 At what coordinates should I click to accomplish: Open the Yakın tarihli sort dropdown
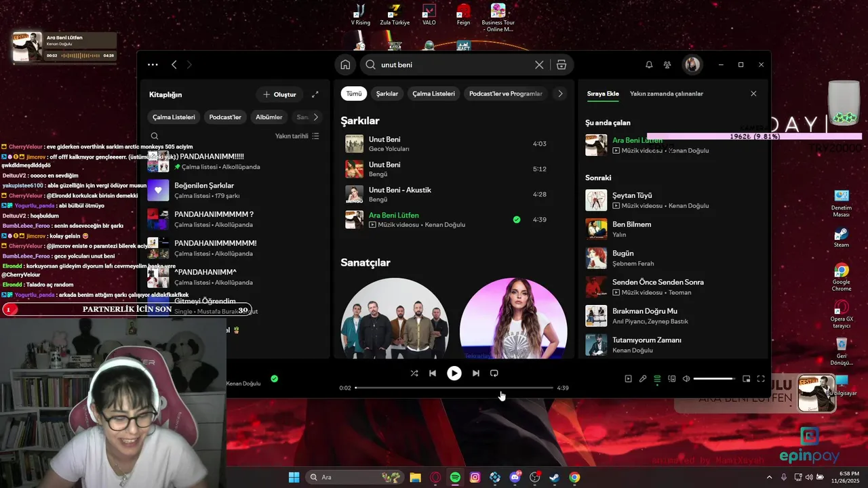[297, 136]
